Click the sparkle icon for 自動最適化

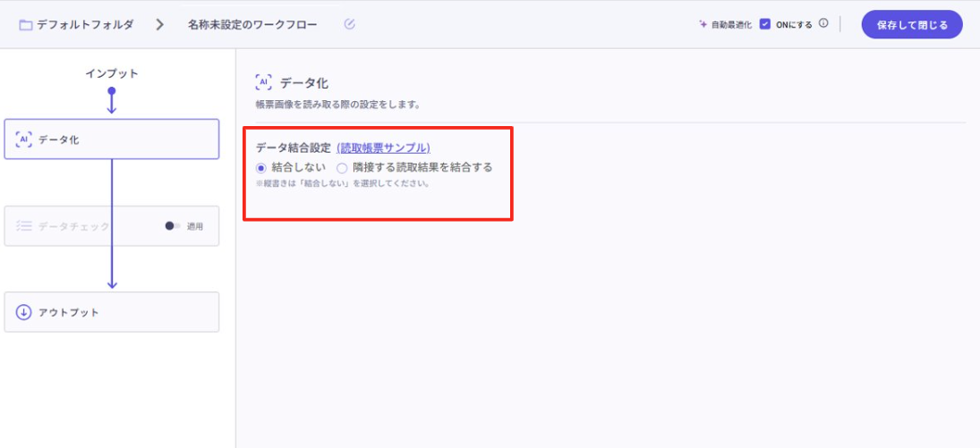tap(703, 24)
